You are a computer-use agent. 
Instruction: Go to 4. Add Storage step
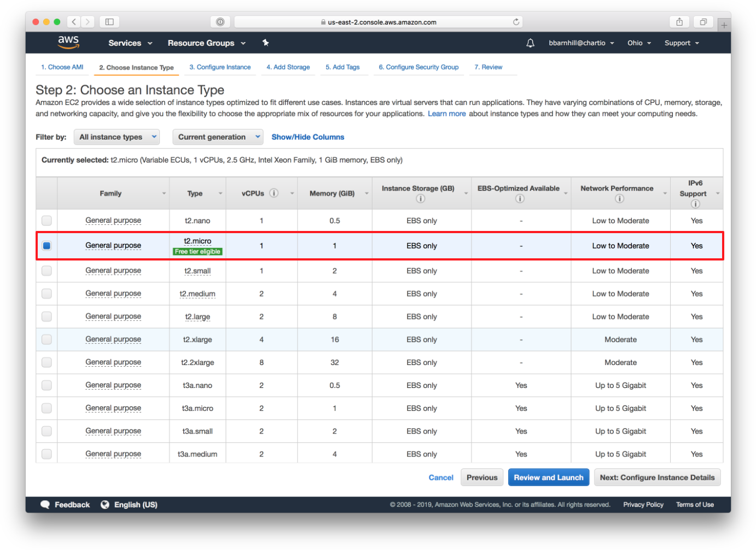click(x=288, y=67)
